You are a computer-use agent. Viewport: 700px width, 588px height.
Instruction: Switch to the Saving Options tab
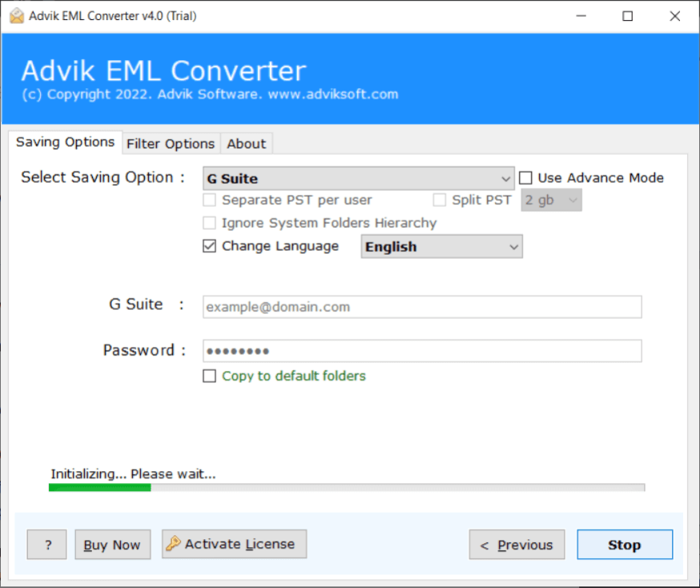(65, 142)
